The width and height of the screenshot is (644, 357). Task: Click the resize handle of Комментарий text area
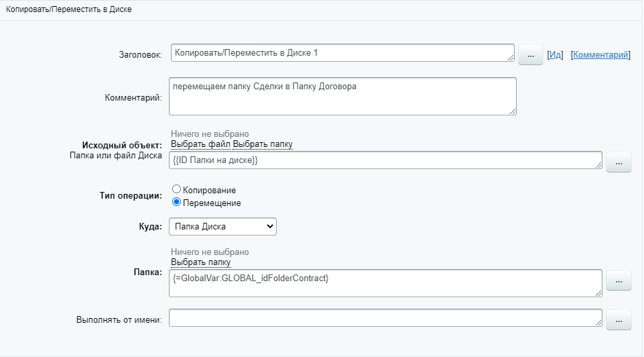[x=512, y=111]
